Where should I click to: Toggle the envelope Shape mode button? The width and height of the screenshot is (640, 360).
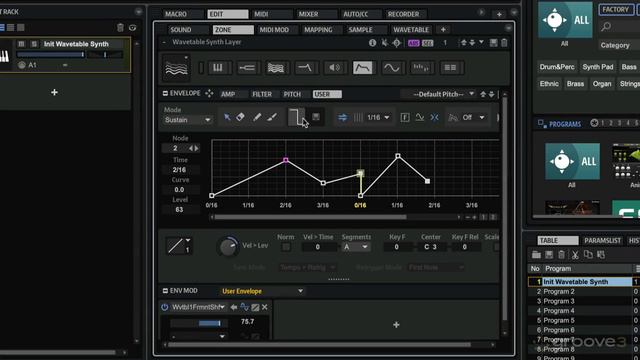click(x=420, y=118)
